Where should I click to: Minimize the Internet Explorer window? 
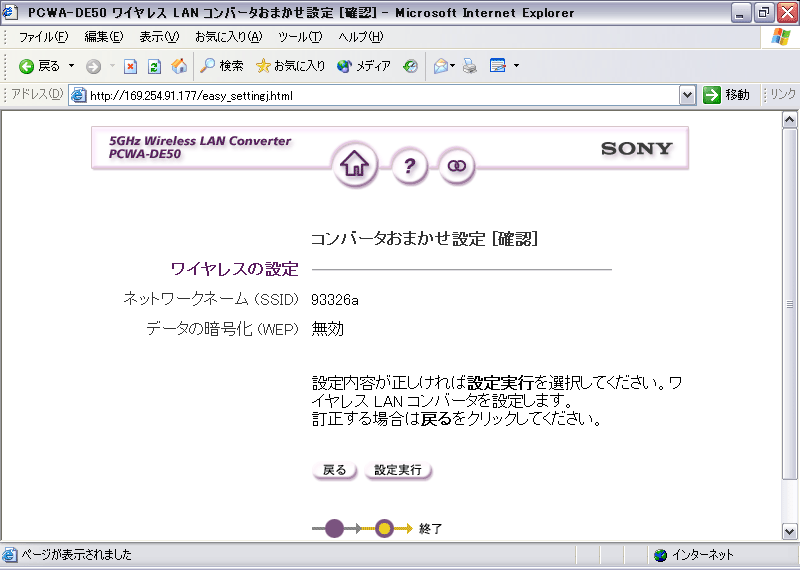pos(741,13)
